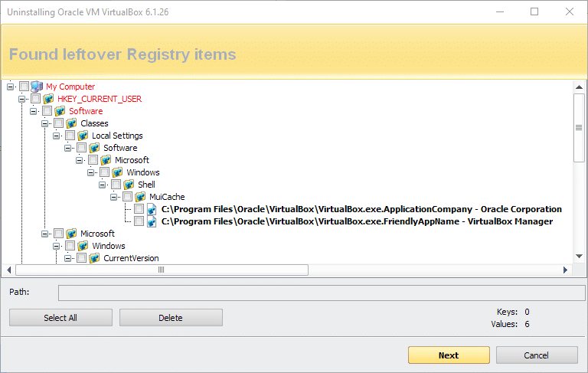Select the 'My Computer' tree label
The width and height of the screenshot is (588, 373).
70,87
